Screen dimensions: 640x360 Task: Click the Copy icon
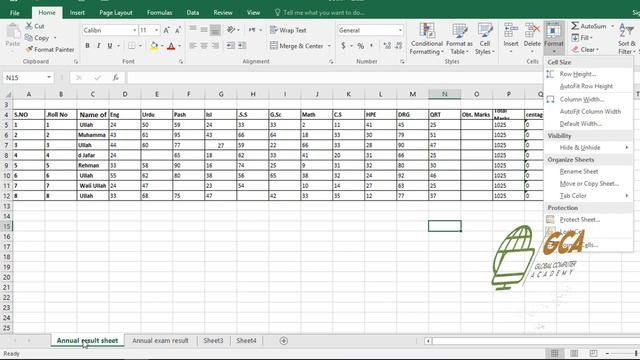coord(29,38)
